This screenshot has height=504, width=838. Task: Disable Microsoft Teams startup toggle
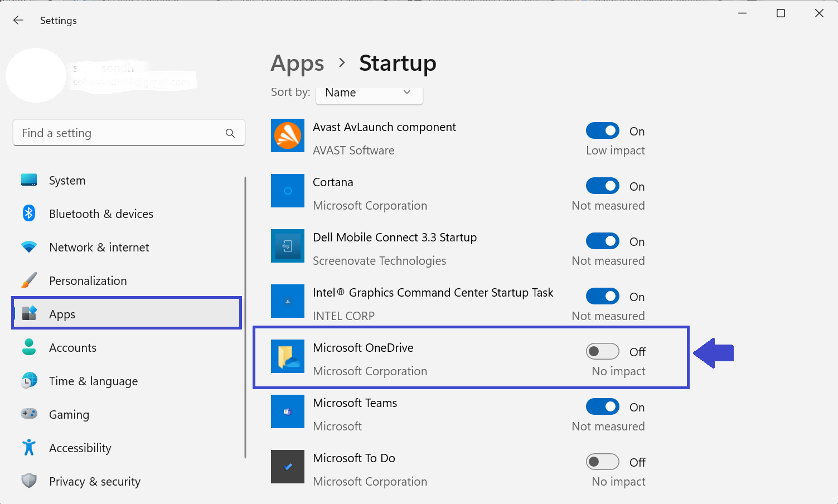tap(602, 407)
